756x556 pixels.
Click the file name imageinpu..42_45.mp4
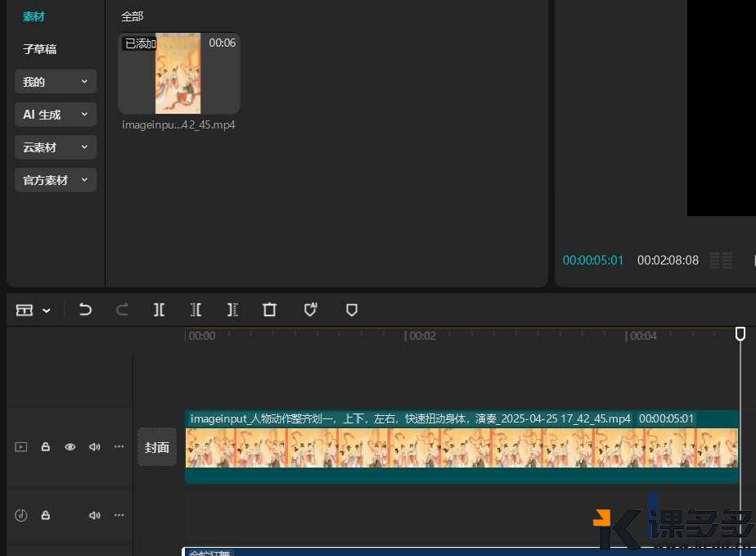tap(178, 124)
